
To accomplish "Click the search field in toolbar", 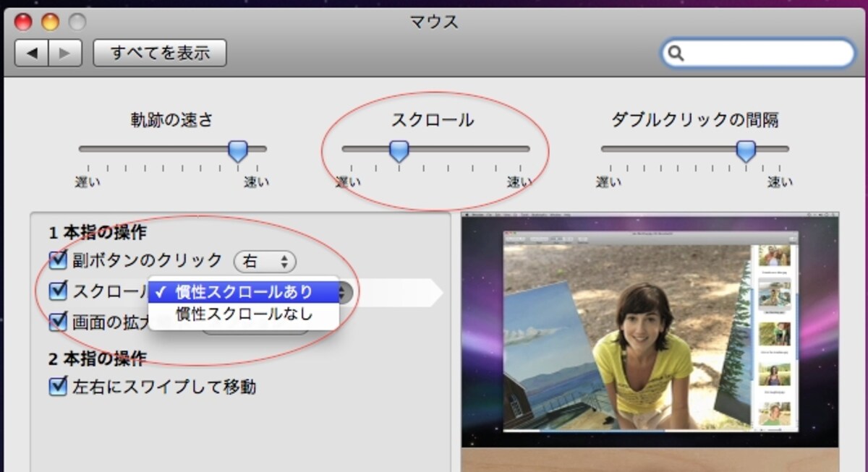I will [758, 53].
